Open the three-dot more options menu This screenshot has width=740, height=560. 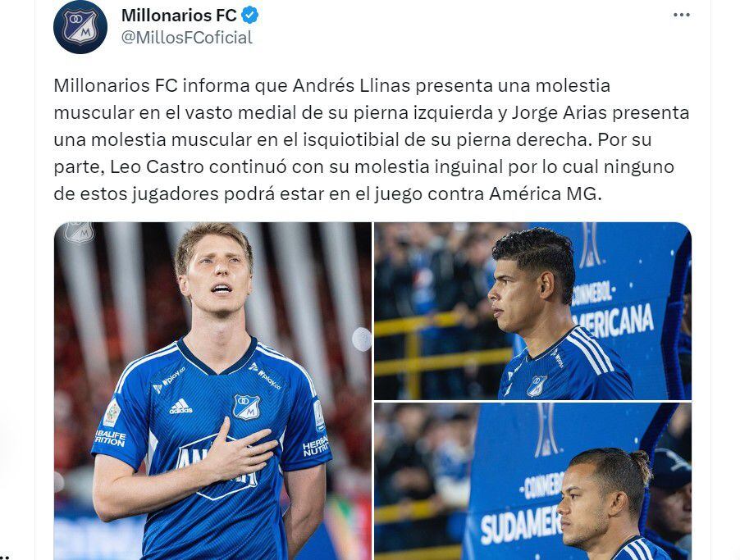tap(682, 15)
